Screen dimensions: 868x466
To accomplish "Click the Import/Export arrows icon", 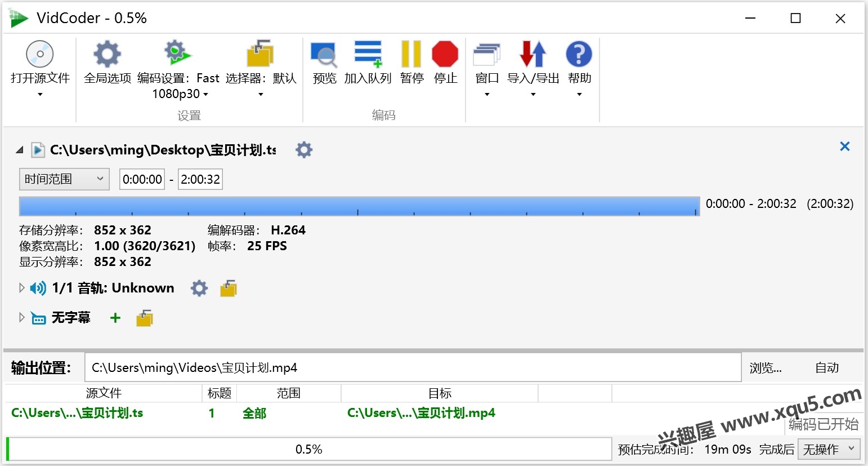I will (x=533, y=55).
